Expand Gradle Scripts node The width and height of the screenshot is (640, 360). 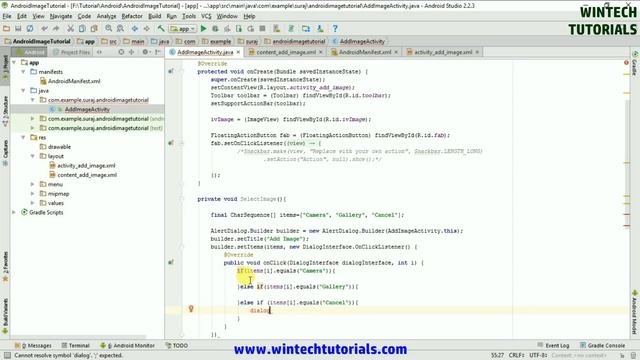14,213
